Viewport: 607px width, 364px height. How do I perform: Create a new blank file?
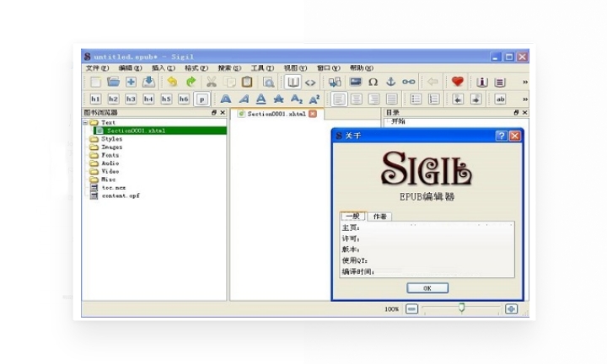[x=95, y=82]
